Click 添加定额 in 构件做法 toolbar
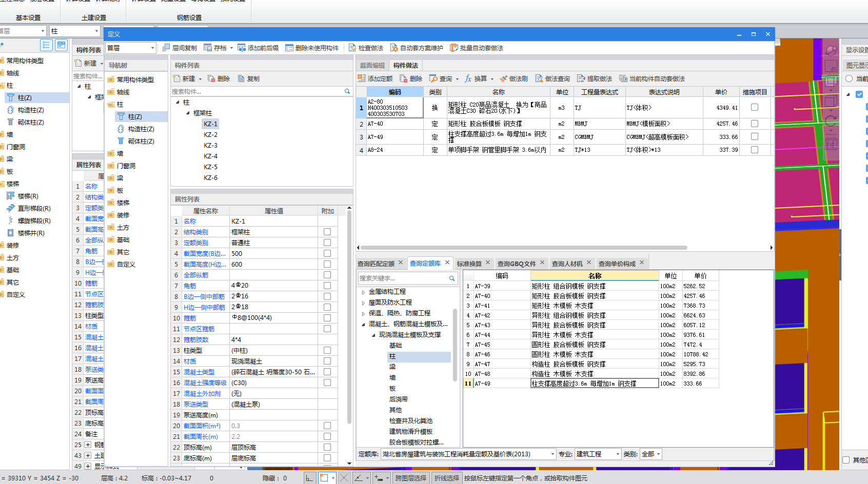Viewport: 868px width, 484px height. point(375,78)
